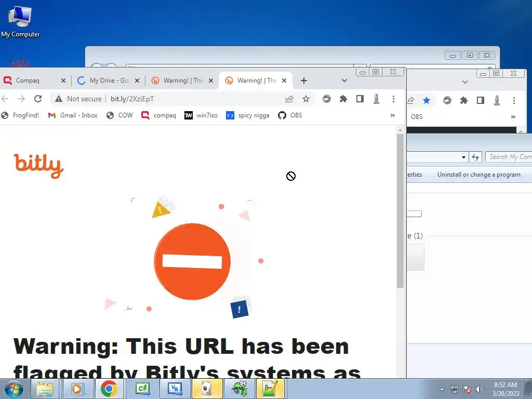Open the FrogFind! bookmark

pos(20,115)
